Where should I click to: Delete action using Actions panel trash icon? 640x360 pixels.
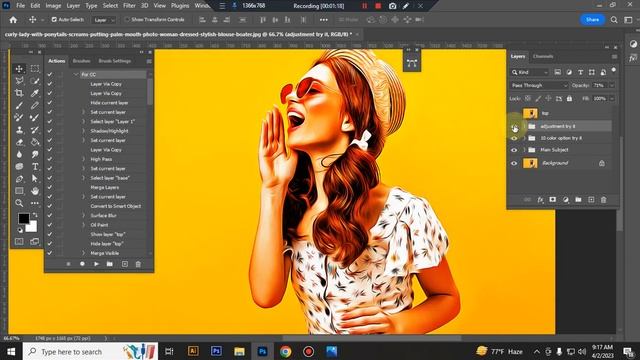tap(138, 264)
